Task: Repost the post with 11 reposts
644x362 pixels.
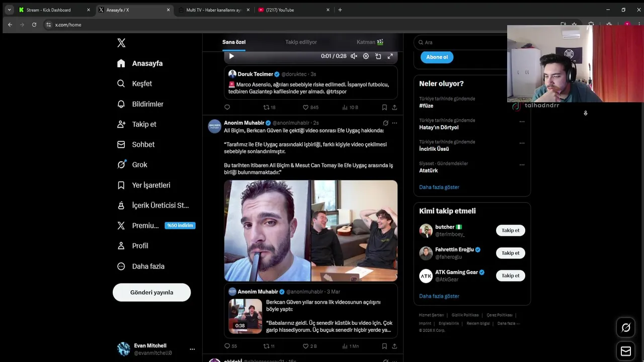Action: point(269,346)
